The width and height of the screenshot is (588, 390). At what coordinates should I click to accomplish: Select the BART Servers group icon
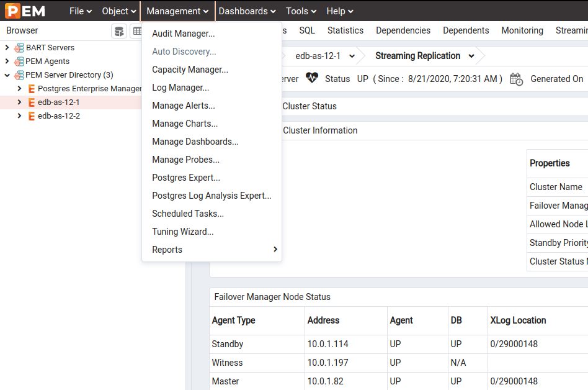[x=19, y=48]
